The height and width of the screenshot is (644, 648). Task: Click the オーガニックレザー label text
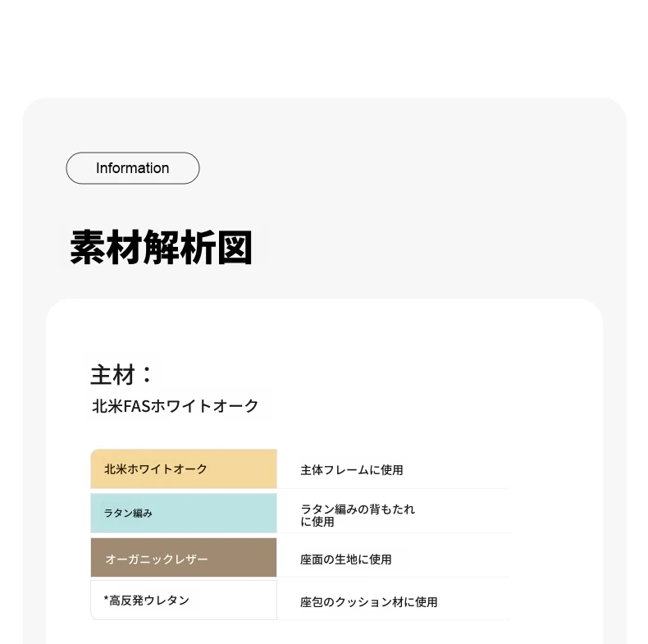click(x=157, y=560)
